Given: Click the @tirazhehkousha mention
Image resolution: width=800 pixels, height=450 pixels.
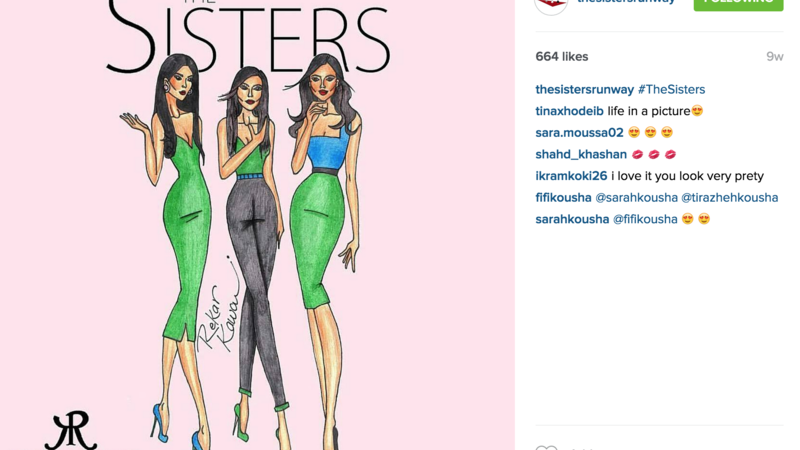Looking at the screenshot, I should pos(730,197).
